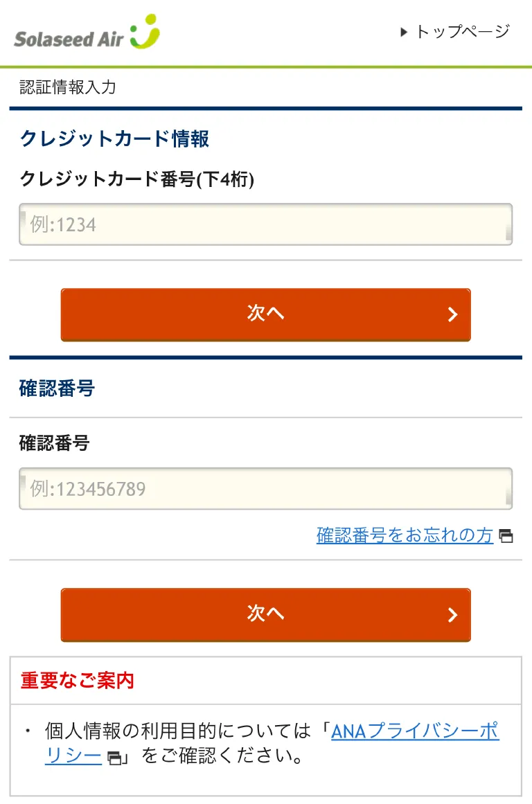Click the クレジットカード番号(下4桁) field label
This screenshot has height=804, width=532.
click(x=136, y=179)
